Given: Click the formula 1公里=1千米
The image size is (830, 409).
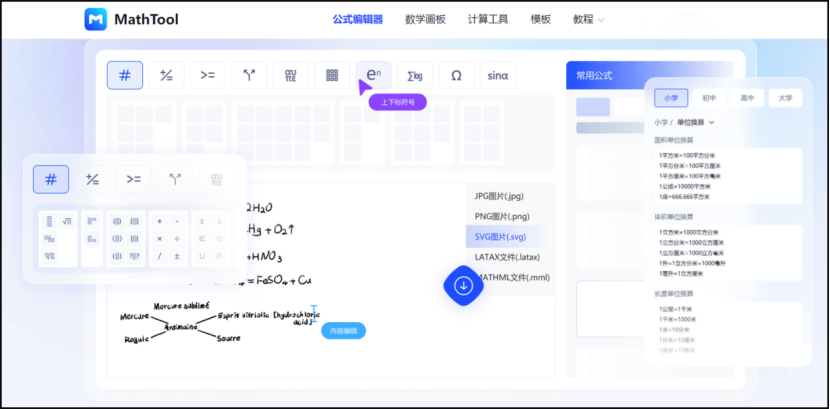Looking at the screenshot, I should (675, 308).
